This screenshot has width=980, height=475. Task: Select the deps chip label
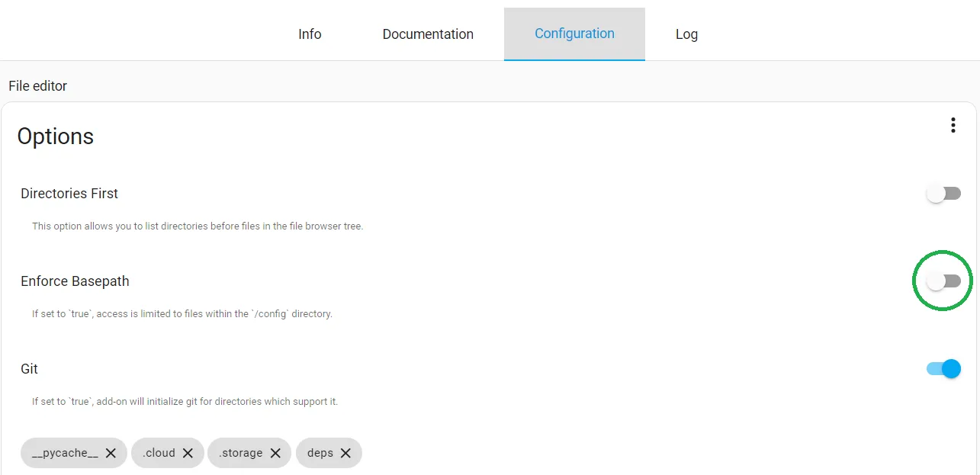(320, 453)
